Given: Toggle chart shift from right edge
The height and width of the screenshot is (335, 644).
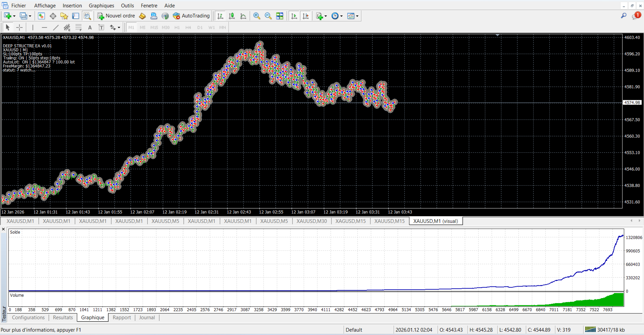Looking at the screenshot, I should click(x=305, y=16).
